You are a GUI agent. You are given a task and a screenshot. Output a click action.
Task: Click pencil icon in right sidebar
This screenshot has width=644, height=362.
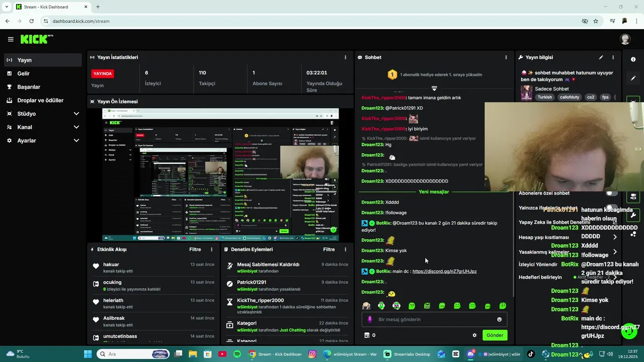(633, 78)
